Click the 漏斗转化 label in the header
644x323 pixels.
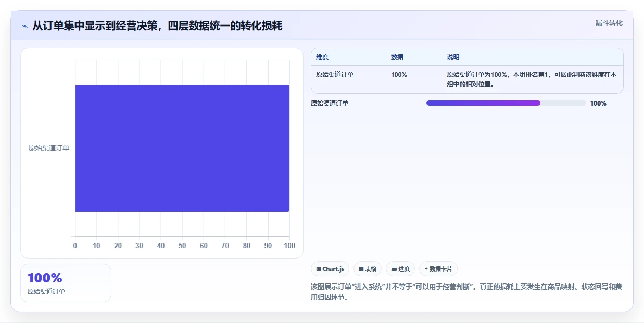tap(609, 23)
